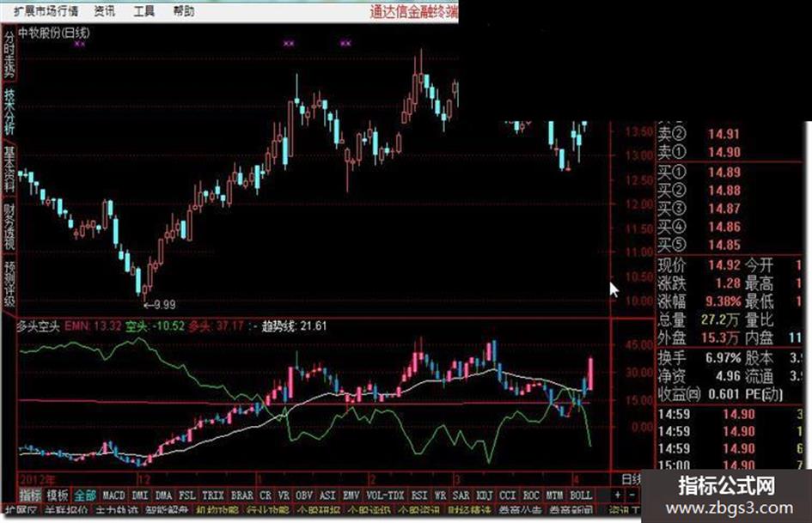This screenshot has height=523, width=812.
Task: Apply the CR indicator
Action: click(266, 496)
